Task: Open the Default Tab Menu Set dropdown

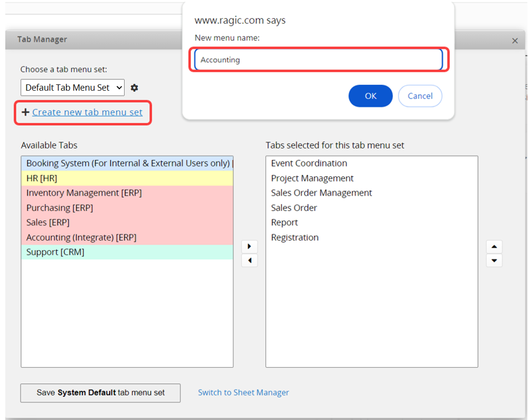Action: point(72,88)
